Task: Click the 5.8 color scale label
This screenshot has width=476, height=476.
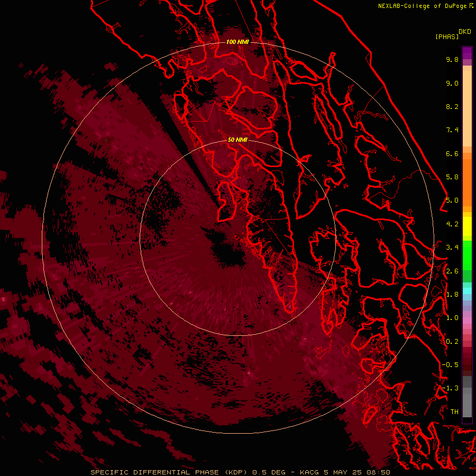Action: (452, 177)
